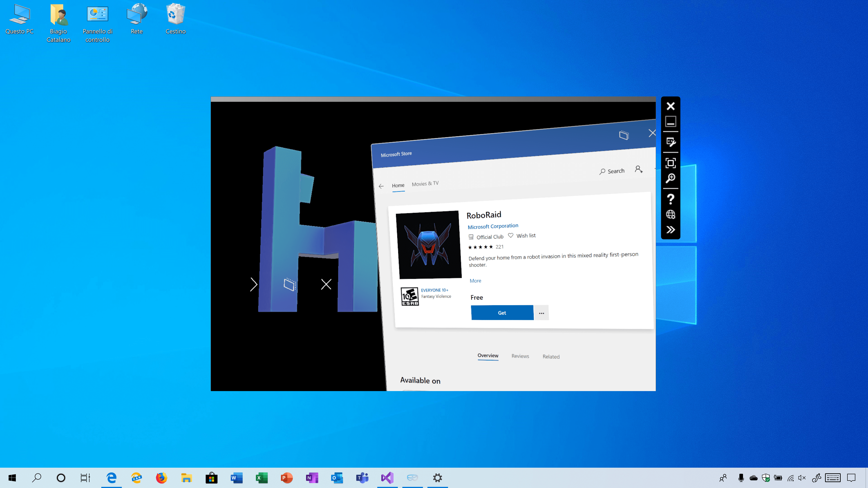Open taskbar Search magnifier
Image resolution: width=868 pixels, height=488 pixels.
tap(36, 478)
